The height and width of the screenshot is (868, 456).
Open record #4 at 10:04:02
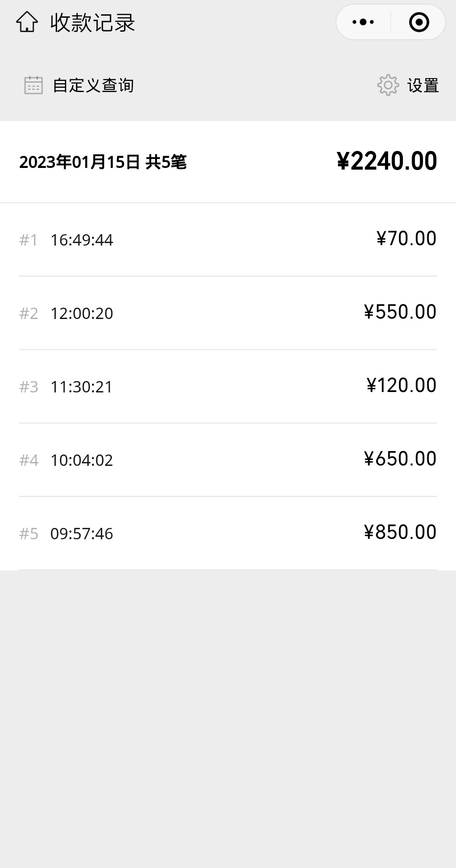click(81, 460)
